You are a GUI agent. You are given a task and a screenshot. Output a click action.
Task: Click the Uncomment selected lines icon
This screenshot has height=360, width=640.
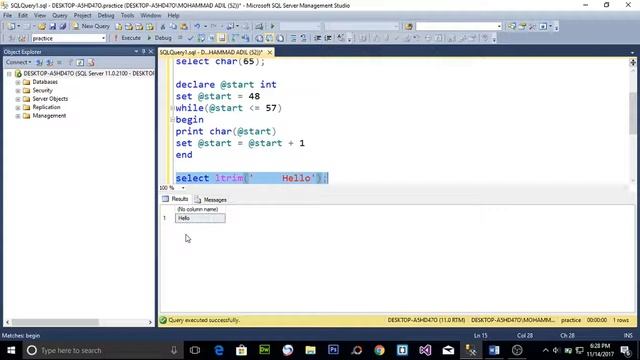click(303, 38)
